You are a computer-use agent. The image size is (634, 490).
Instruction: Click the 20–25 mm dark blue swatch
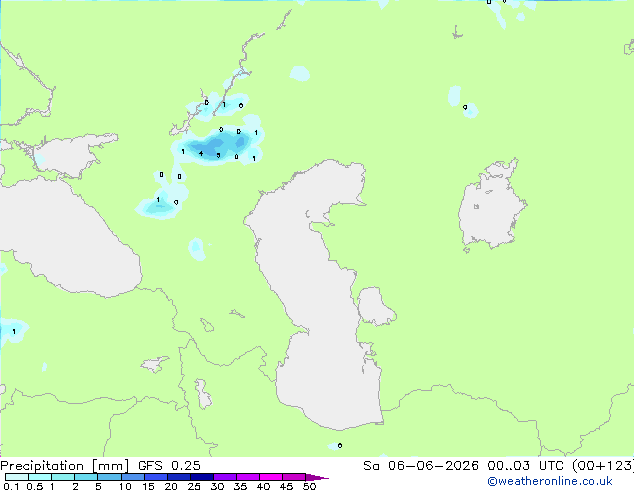pyautogui.click(x=179, y=477)
